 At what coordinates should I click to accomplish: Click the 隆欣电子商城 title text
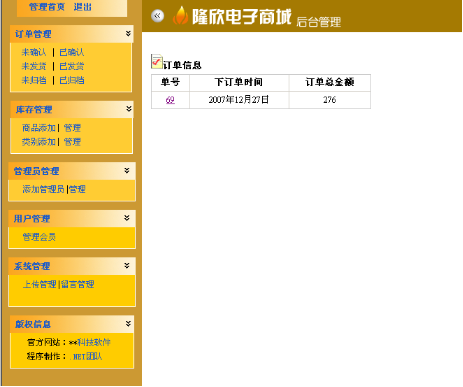(242, 17)
